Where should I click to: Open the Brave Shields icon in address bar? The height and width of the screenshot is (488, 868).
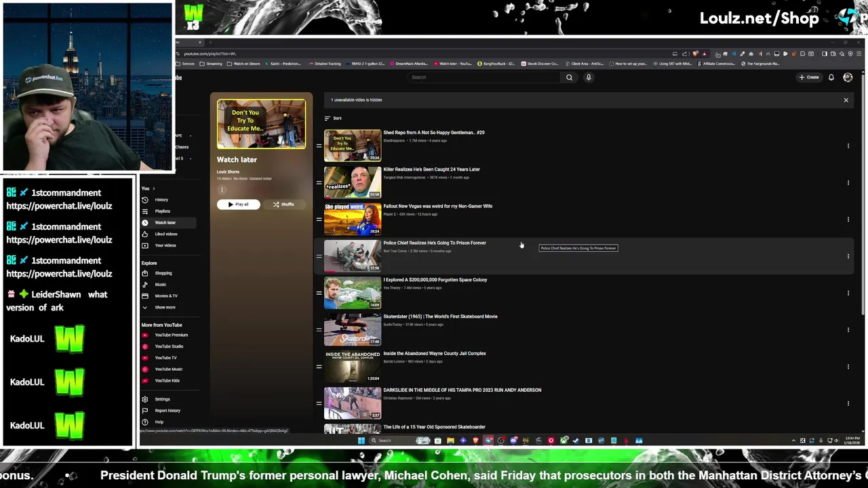click(x=696, y=54)
